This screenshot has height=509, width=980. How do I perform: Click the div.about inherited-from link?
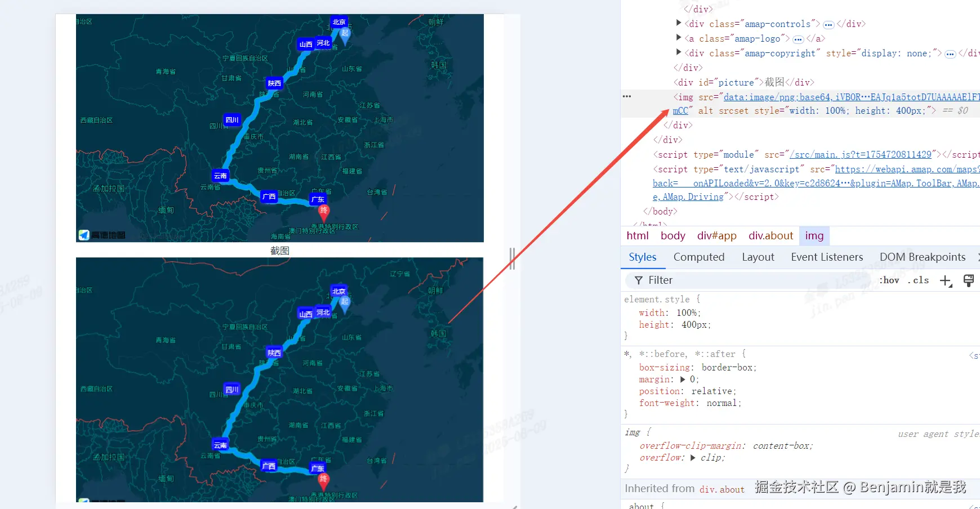(x=722, y=489)
